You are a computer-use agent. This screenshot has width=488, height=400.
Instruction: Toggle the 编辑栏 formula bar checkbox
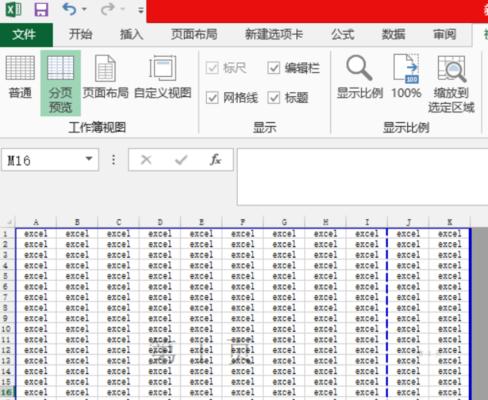point(274,68)
